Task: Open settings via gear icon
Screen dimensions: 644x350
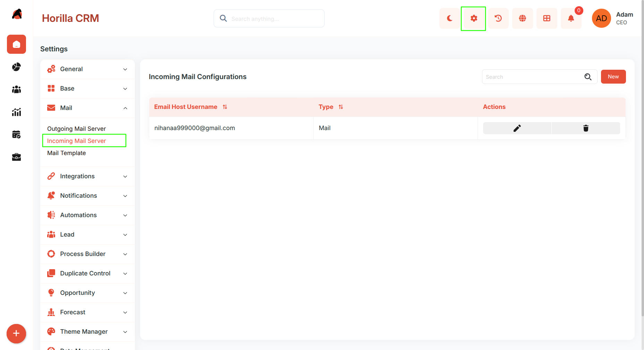Action: click(474, 18)
